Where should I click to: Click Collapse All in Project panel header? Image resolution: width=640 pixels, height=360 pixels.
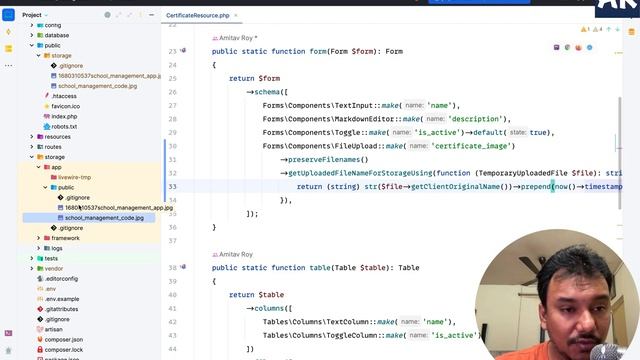[129, 15]
